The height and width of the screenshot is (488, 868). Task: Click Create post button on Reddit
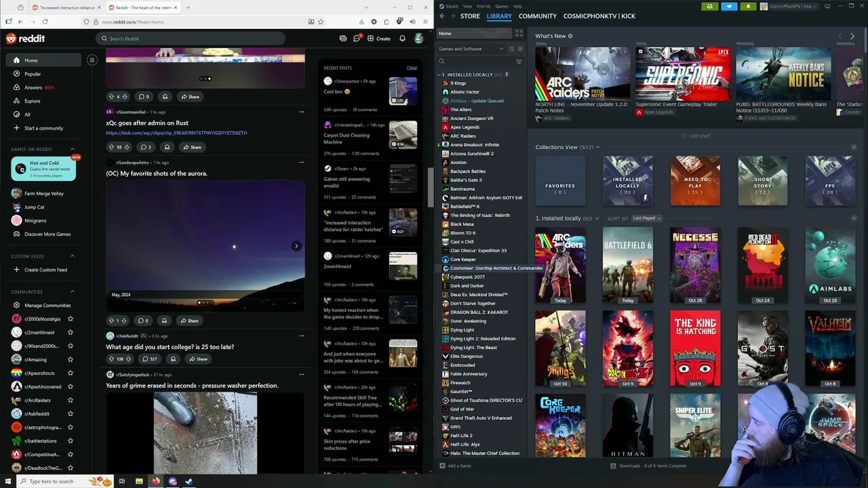click(379, 39)
